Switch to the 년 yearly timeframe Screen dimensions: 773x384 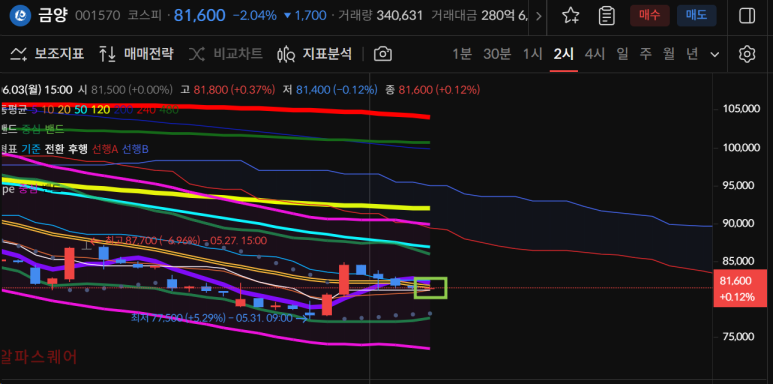click(x=692, y=54)
